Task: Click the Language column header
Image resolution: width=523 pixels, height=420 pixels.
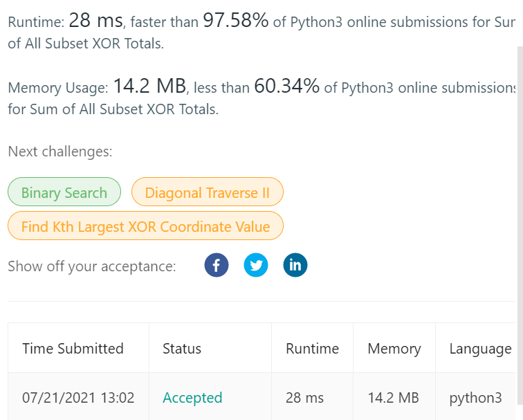Action: click(x=480, y=349)
